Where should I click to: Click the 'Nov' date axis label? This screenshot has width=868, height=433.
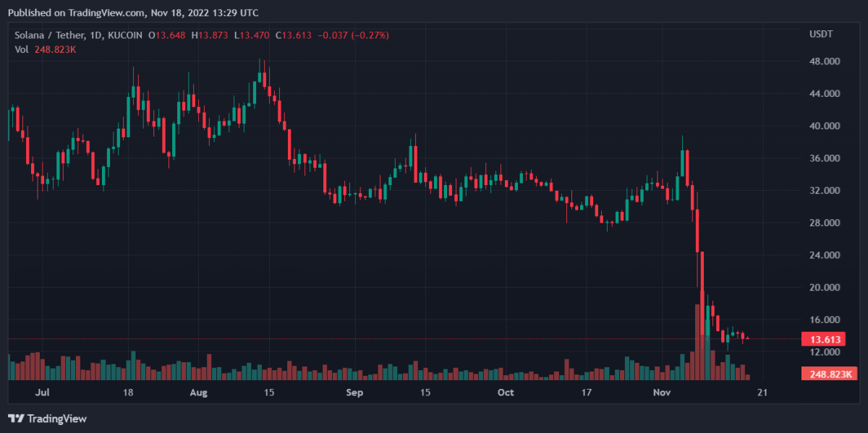pos(662,393)
